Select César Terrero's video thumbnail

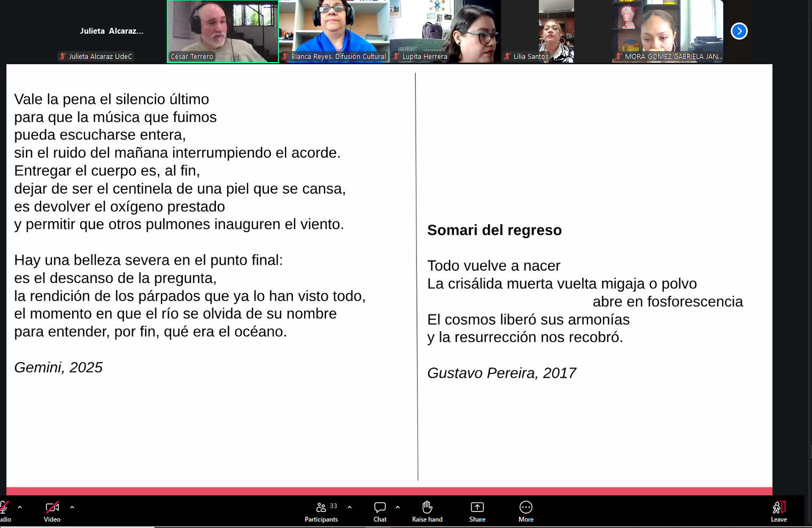[222, 31]
